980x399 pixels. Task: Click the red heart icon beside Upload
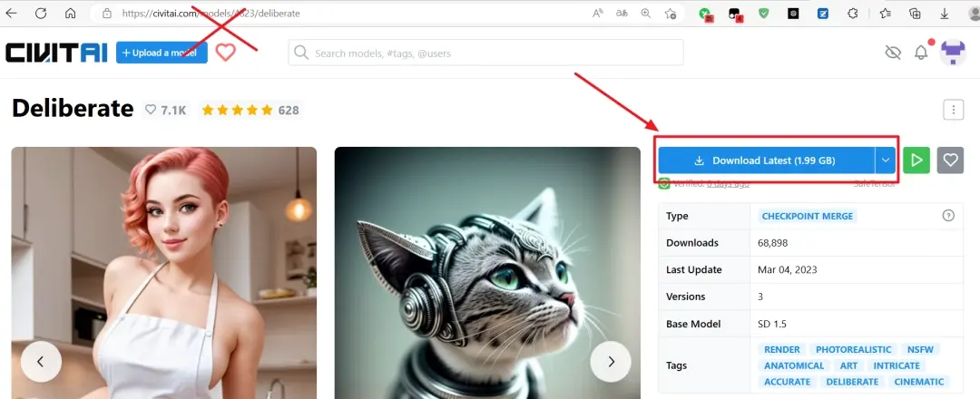[225, 53]
